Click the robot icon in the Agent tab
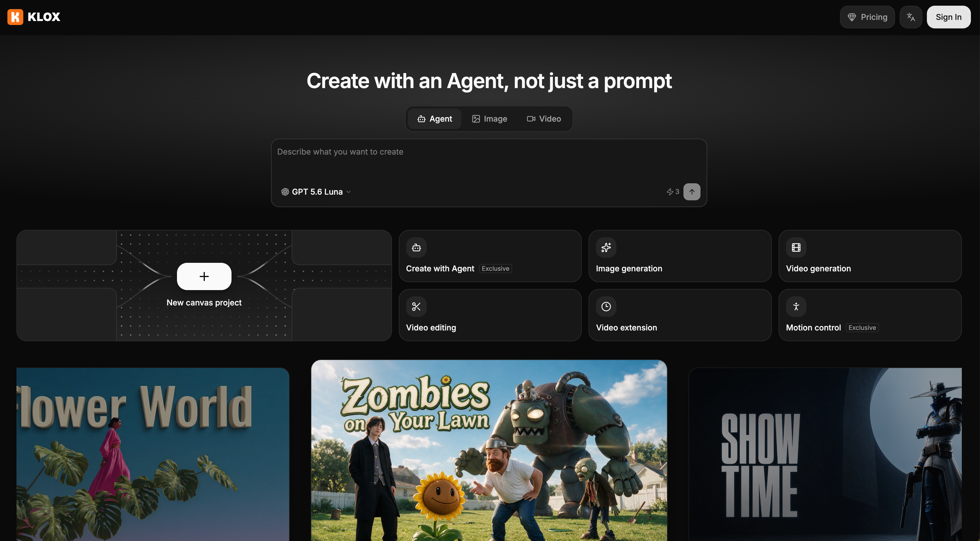This screenshot has height=541, width=980. click(x=421, y=119)
